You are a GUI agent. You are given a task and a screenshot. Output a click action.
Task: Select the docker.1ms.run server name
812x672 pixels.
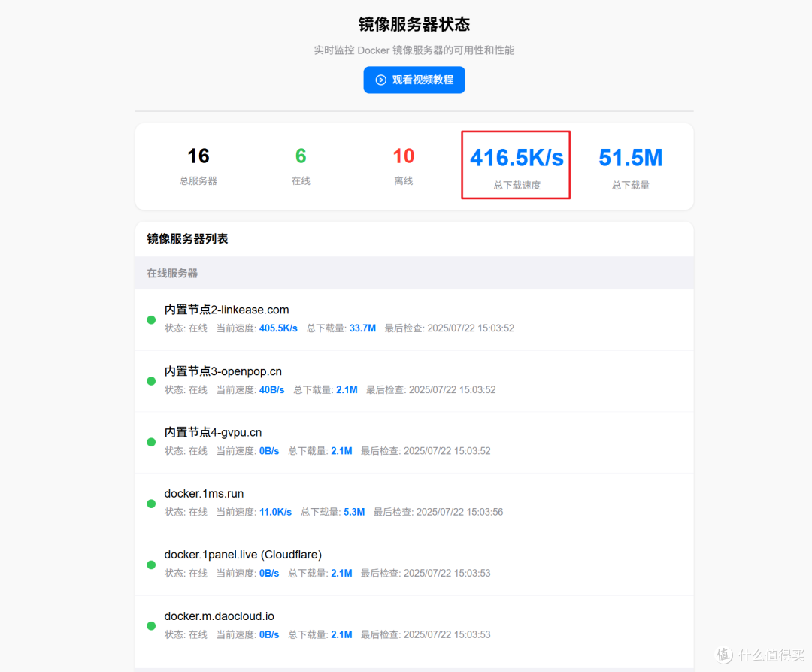pos(204,493)
